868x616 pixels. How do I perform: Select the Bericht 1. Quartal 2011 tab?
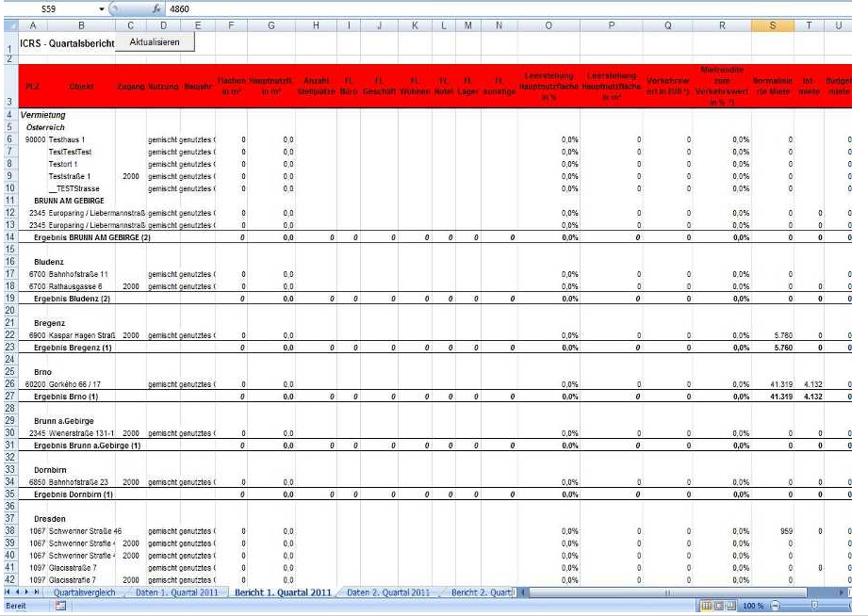283,592
